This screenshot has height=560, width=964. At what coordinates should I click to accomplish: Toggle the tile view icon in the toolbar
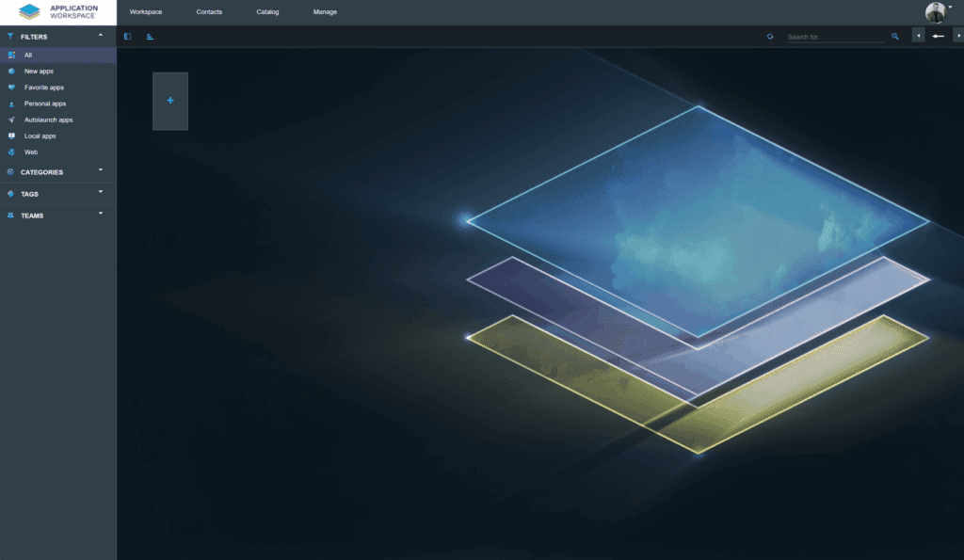pos(127,36)
